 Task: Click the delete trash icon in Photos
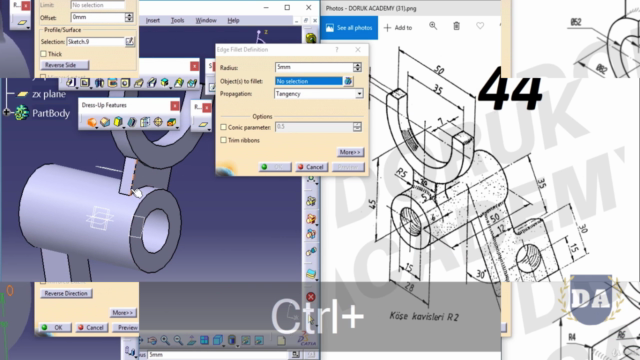[x=456, y=27]
